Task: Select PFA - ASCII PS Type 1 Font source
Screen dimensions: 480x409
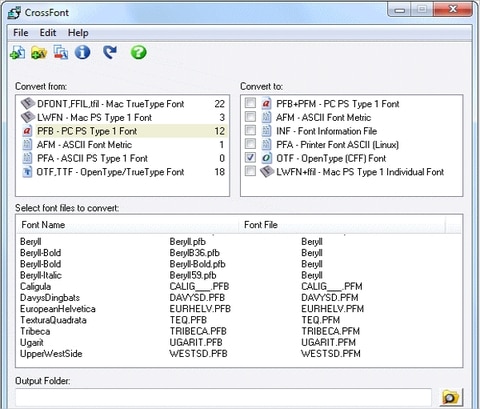Action: point(123,158)
